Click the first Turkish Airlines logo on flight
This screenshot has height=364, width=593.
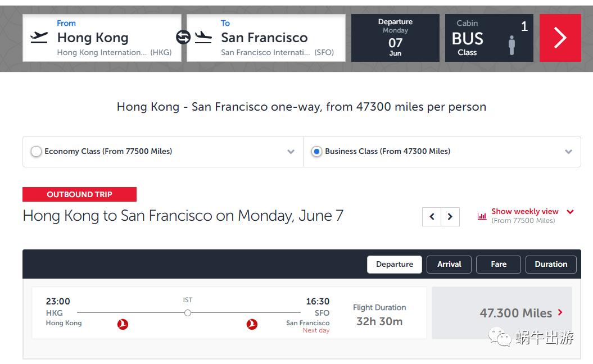coord(123,324)
